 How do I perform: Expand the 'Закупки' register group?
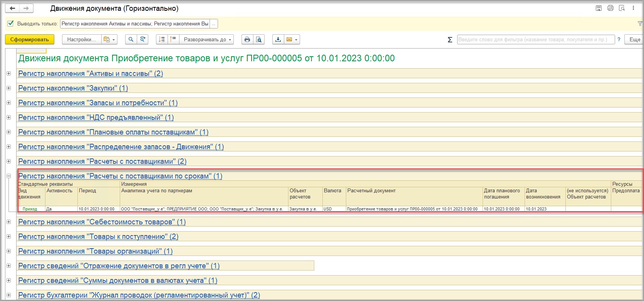pyautogui.click(x=8, y=88)
